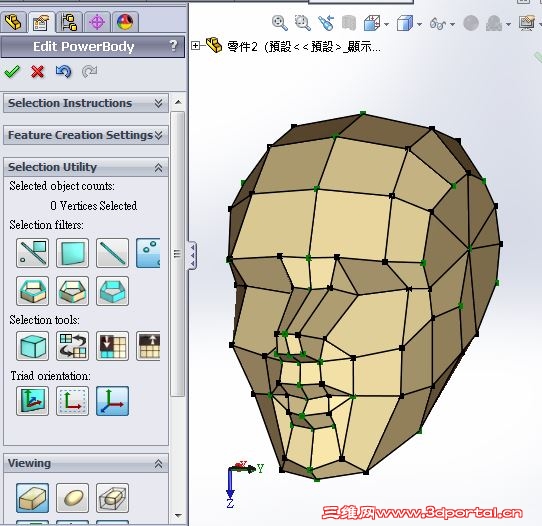Set triad orientation to surface-aligned

point(32,401)
